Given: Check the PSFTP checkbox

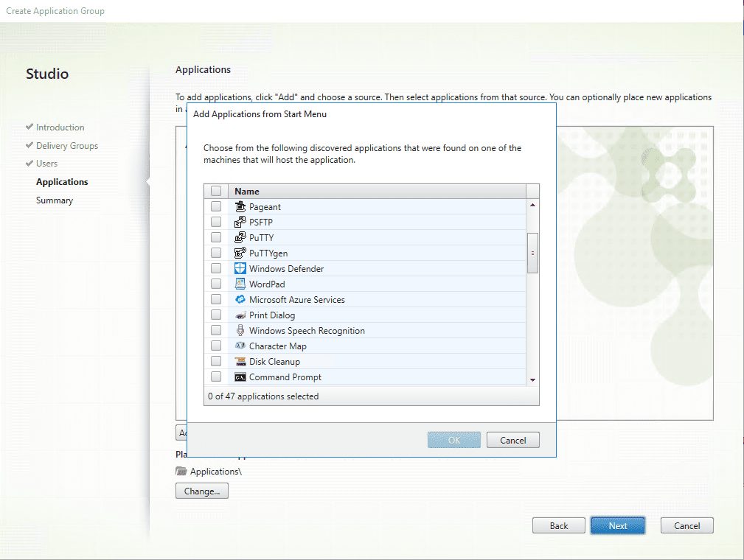Looking at the screenshot, I should (x=216, y=222).
